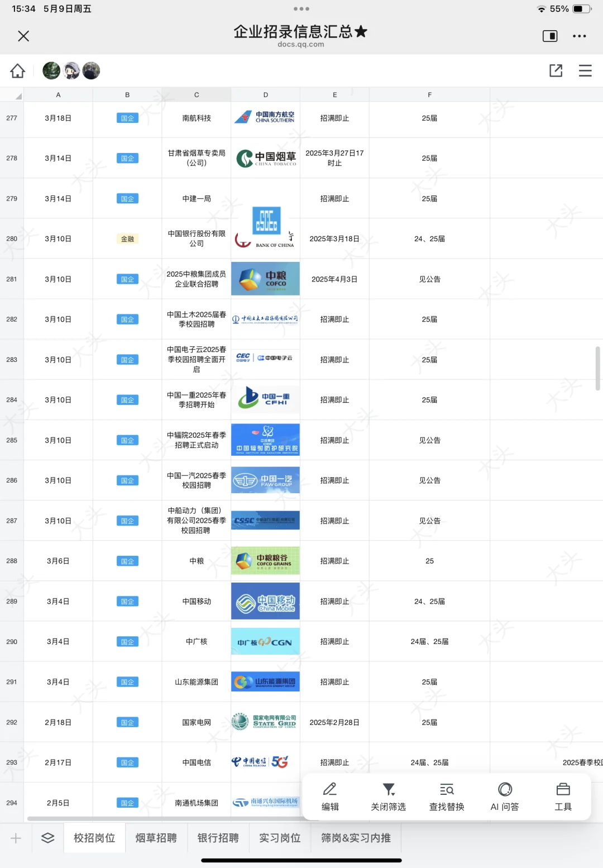603x868 pixels.
Task: Select cell 中广核
Action: [x=197, y=641]
